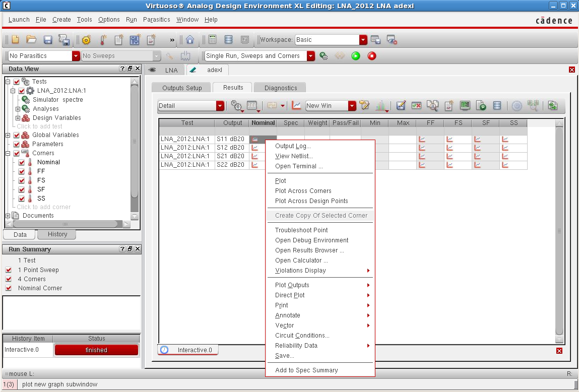This screenshot has height=392, width=579.
Task: Click the S21 dB20 Nominal plot icon
Action: click(x=255, y=156)
